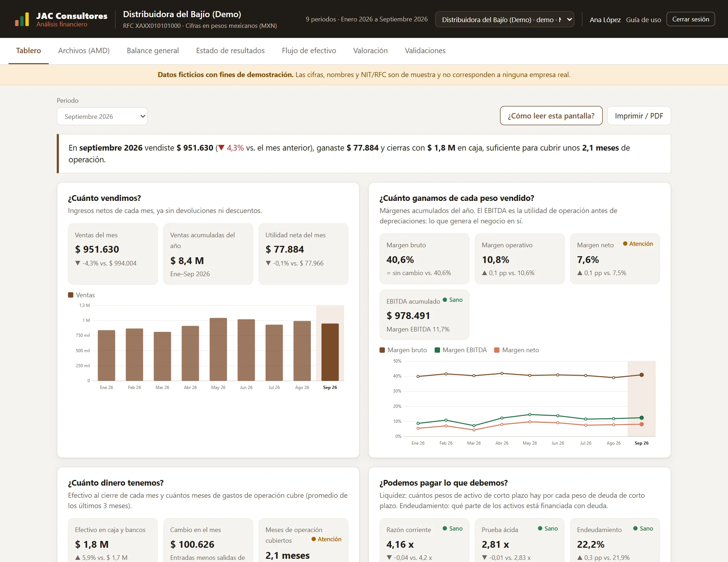Click the ¿Cuánto vendimos? heading
The width and height of the screenshot is (728, 562).
(105, 198)
